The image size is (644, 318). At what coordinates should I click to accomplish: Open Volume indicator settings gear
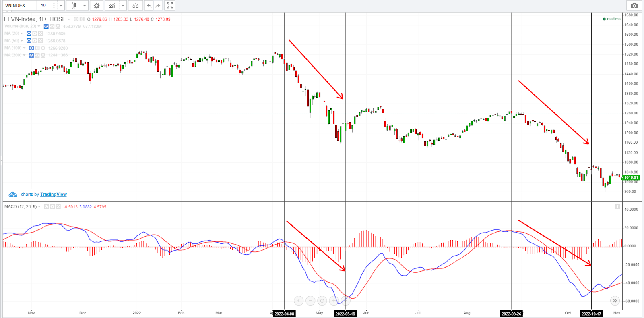[x=52, y=26]
